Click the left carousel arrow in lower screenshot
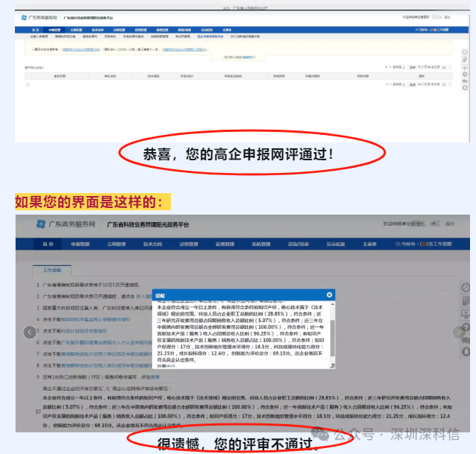Screen dimensions: 476x454 30,332
